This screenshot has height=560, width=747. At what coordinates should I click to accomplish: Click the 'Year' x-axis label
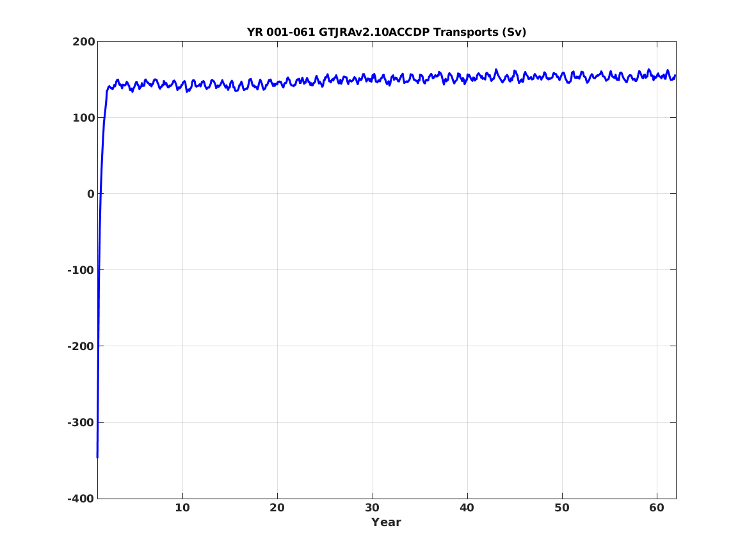(387, 522)
